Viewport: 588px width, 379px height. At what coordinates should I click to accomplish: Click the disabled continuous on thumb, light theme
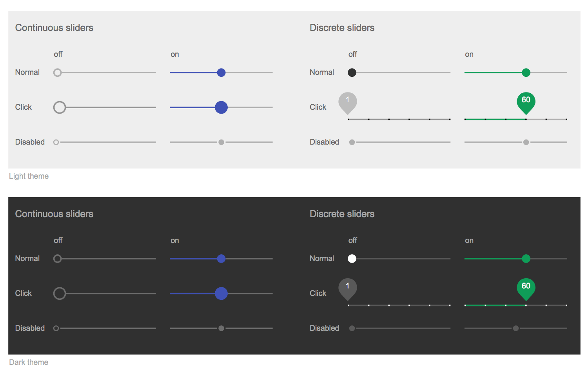pyautogui.click(x=221, y=142)
